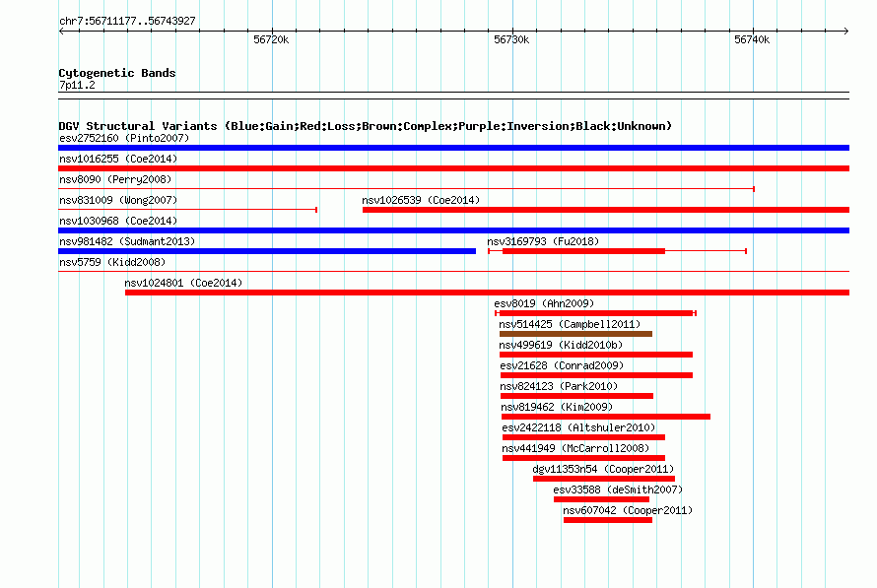
Task: Select the nsv1016255 (Coe2014) red loss bar
Action: pos(453,168)
